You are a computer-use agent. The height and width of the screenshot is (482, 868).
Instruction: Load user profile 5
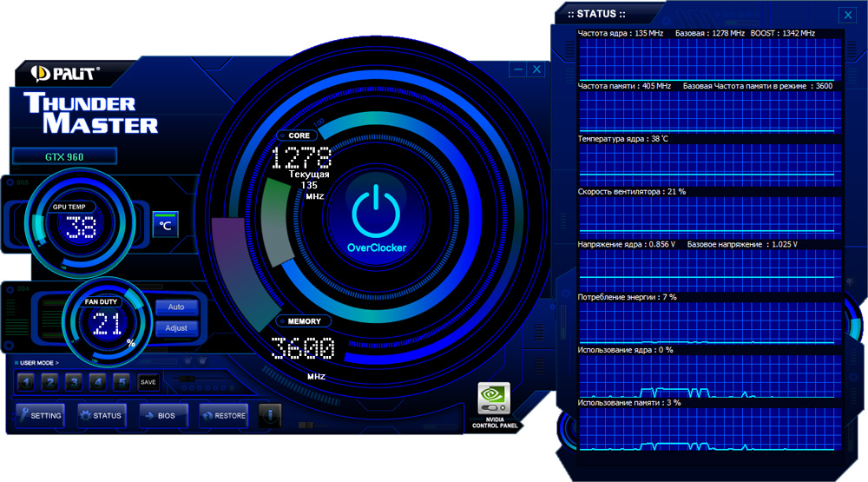coord(122,382)
